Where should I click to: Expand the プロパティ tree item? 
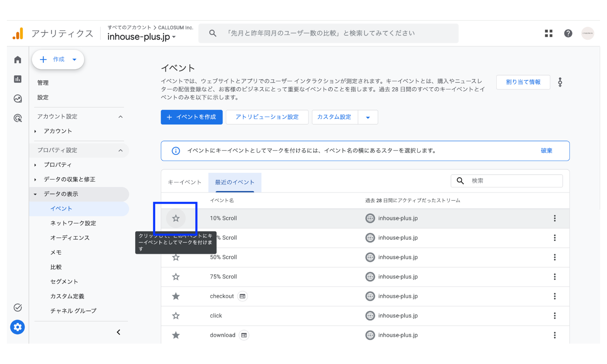click(x=36, y=165)
